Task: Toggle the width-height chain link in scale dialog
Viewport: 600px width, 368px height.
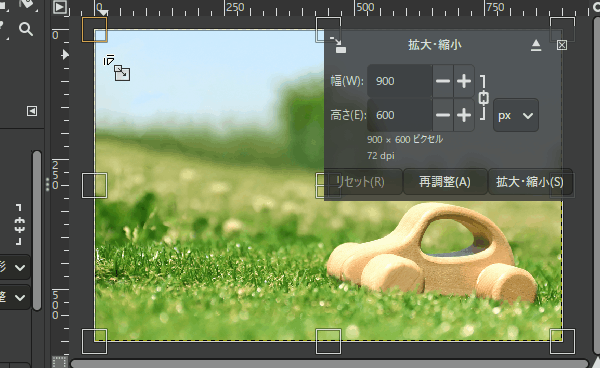Action: [484, 98]
